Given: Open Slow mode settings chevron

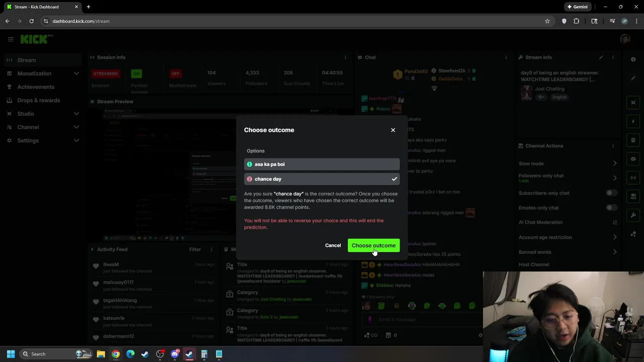Looking at the screenshot, I should click(x=615, y=163).
